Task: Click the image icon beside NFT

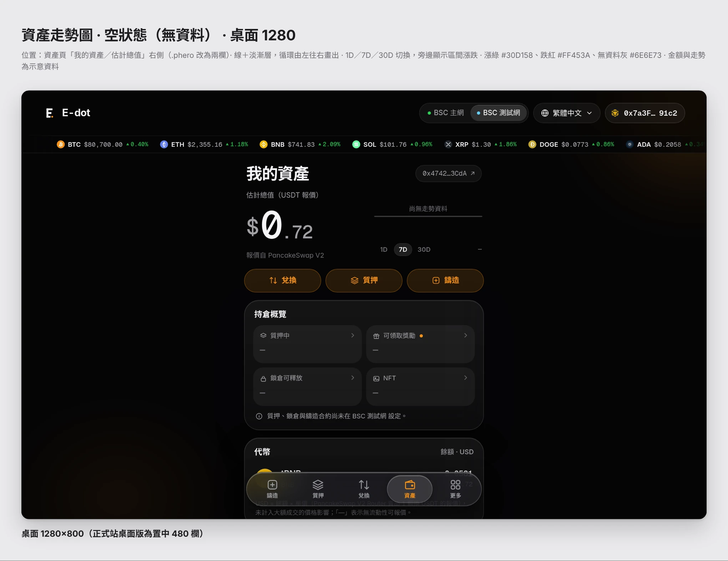Action: click(x=376, y=379)
